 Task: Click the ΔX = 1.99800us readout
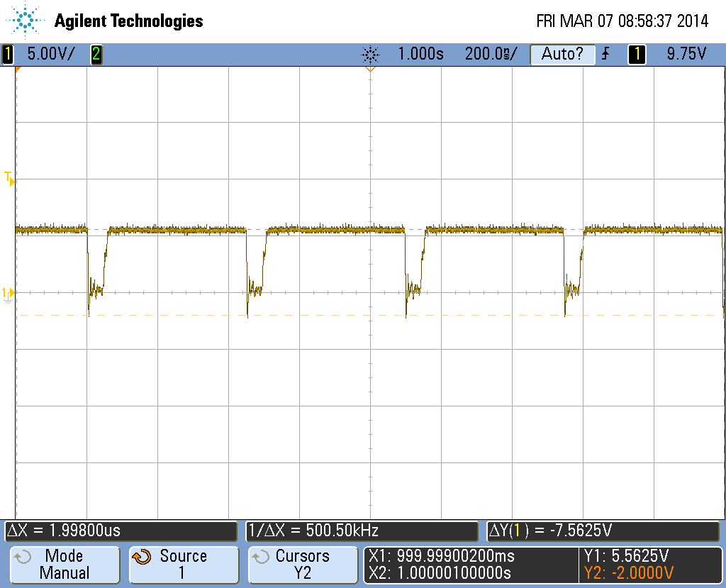(121, 531)
